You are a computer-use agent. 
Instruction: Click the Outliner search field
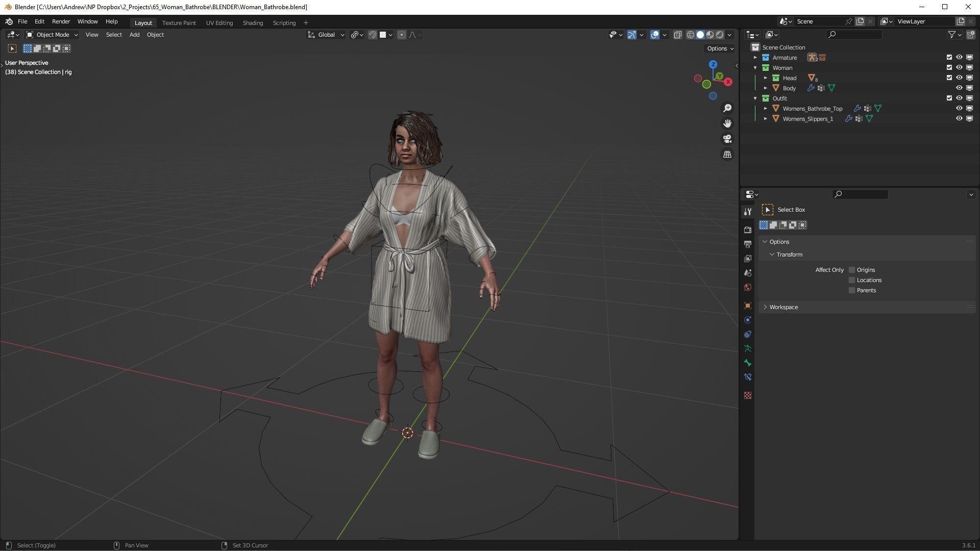853,35
